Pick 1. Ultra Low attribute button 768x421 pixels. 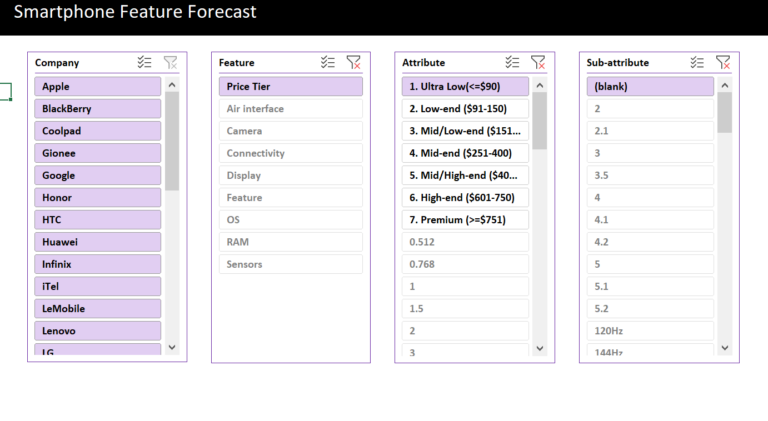click(x=465, y=87)
